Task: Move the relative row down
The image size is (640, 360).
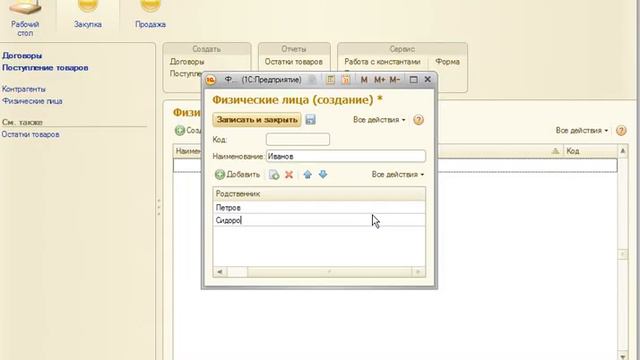Action: (323, 175)
